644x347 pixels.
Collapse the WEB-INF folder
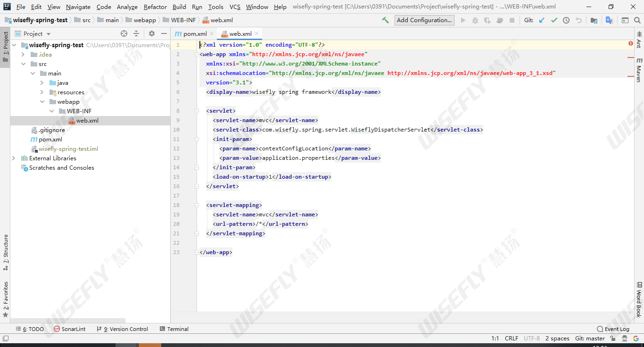tap(51, 111)
